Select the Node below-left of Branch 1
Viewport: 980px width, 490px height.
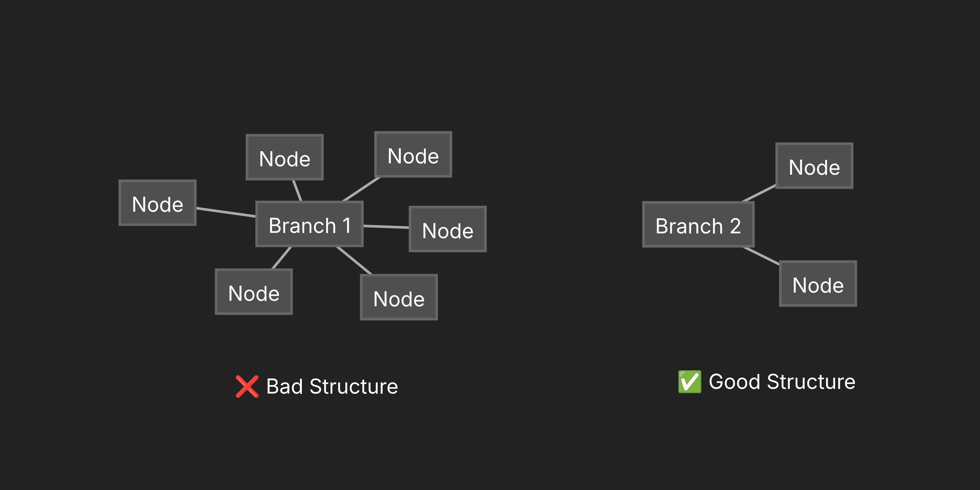pyautogui.click(x=254, y=292)
